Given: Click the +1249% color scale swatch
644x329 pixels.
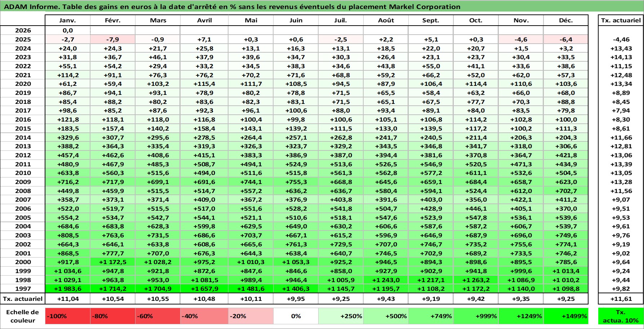Looking at the screenshot, I should point(521,316).
